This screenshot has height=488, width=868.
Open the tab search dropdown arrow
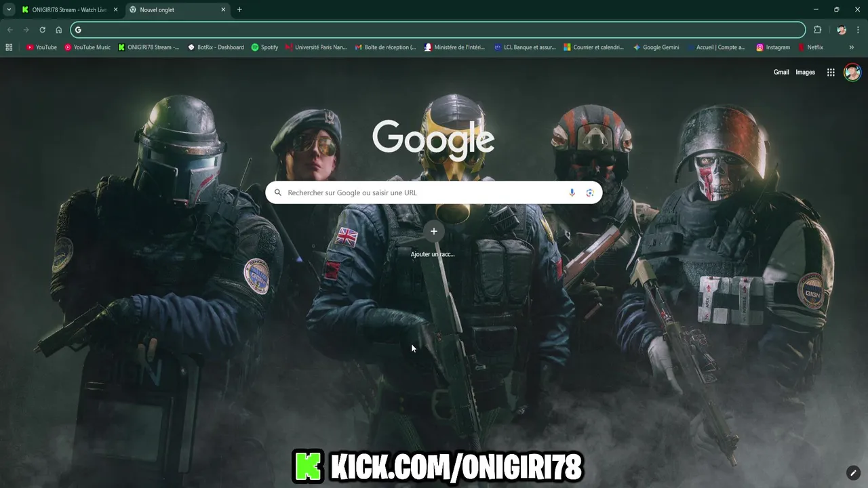(x=9, y=9)
